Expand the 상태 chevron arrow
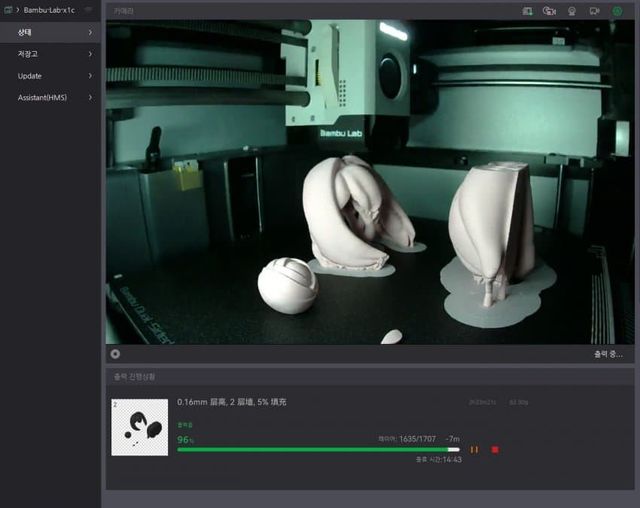 click(90, 32)
